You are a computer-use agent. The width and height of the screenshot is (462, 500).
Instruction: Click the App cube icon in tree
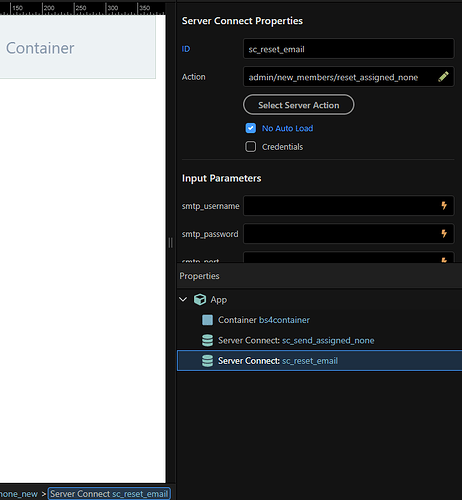coord(200,299)
